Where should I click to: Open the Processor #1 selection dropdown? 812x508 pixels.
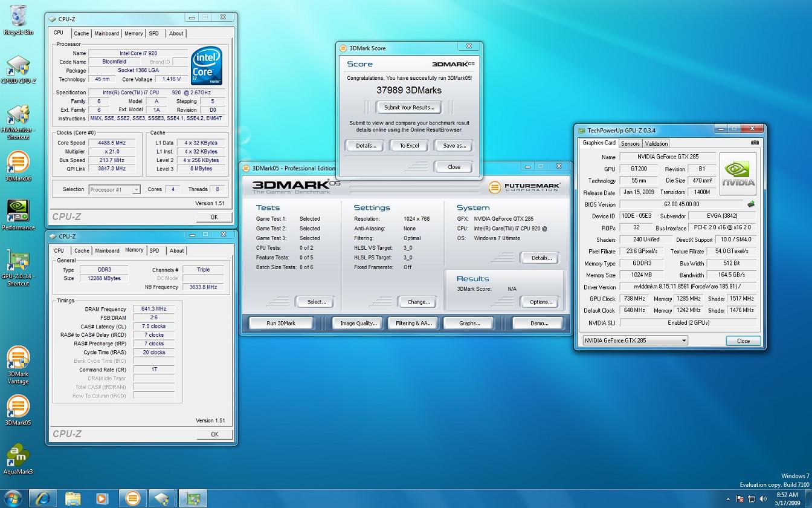pyautogui.click(x=114, y=189)
